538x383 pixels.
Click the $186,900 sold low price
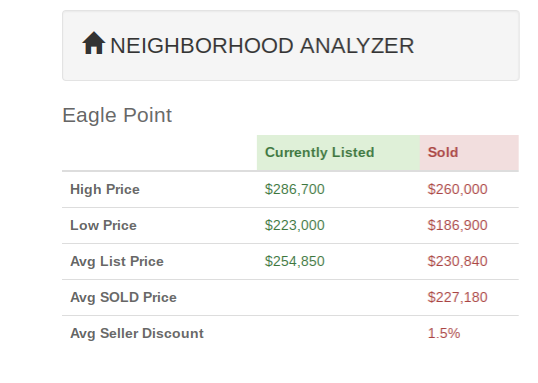(457, 225)
